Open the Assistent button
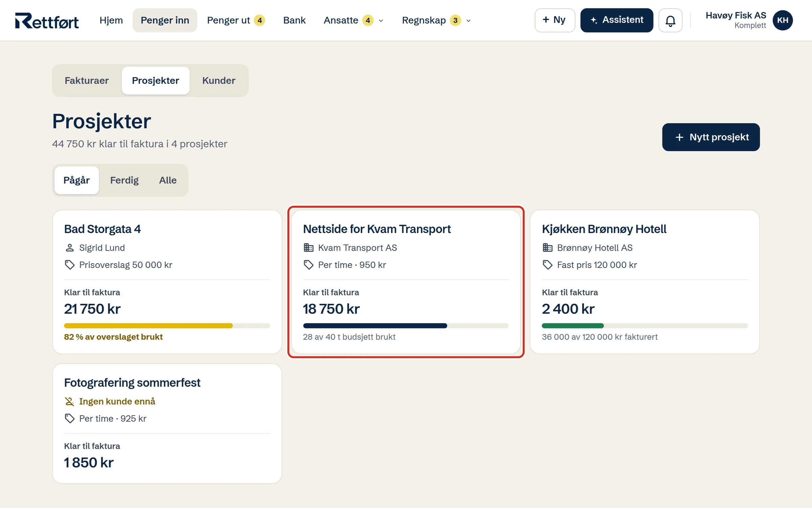The width and height of the screenshot is (812, 508). (617, 20)
